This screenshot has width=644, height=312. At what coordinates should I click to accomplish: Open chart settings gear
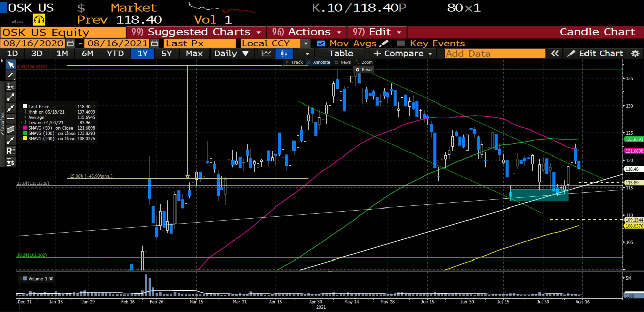635,54
